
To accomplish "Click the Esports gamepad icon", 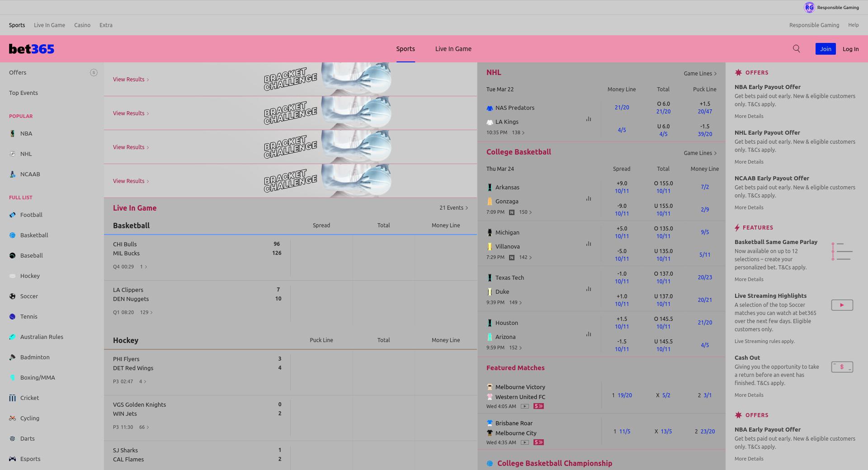I will [13, 459].
